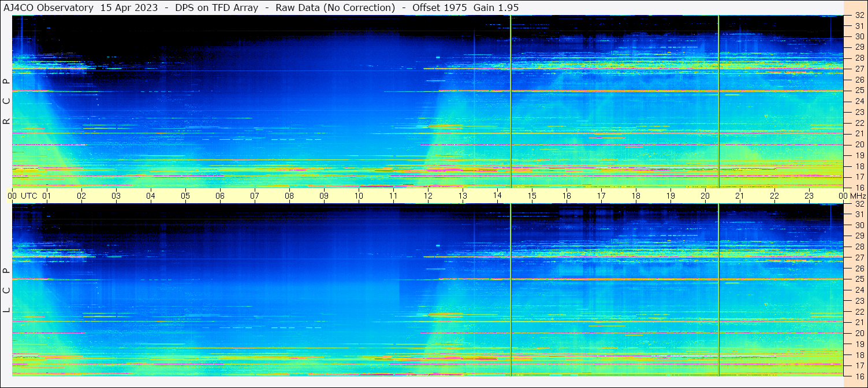Select hour "02" on the time axis
This screenshot has height=388, width=868.
[81, 196]
